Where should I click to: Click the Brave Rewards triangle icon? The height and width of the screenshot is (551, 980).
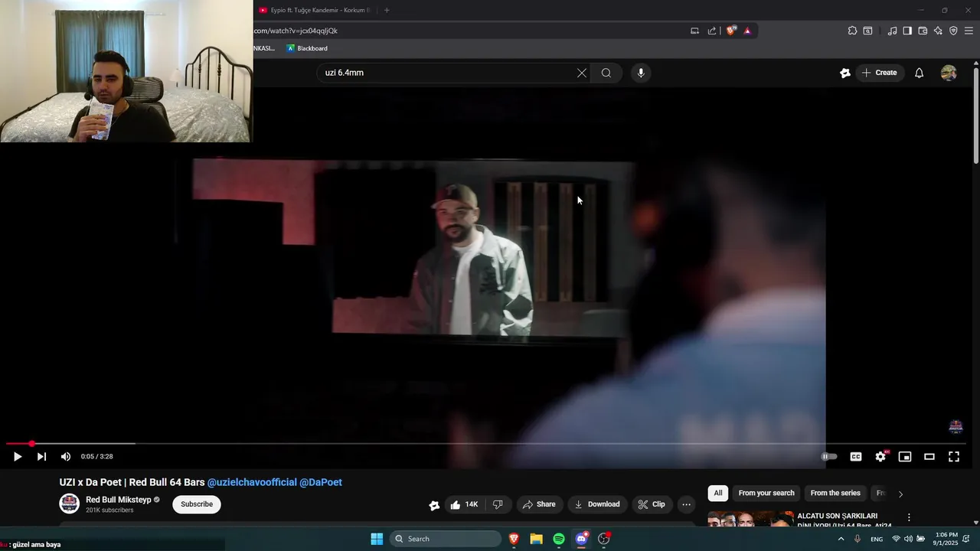[x=747, y=31]
